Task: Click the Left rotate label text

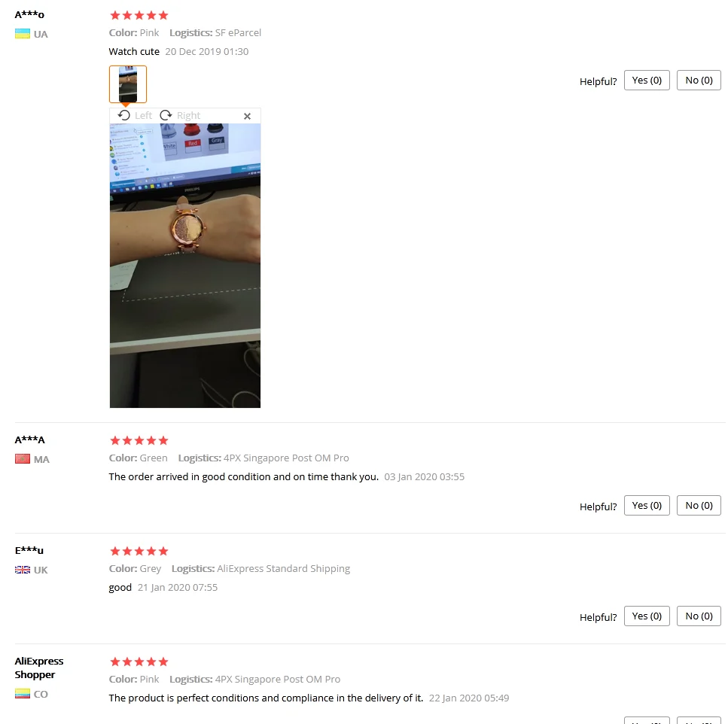Action: [144, 116]
